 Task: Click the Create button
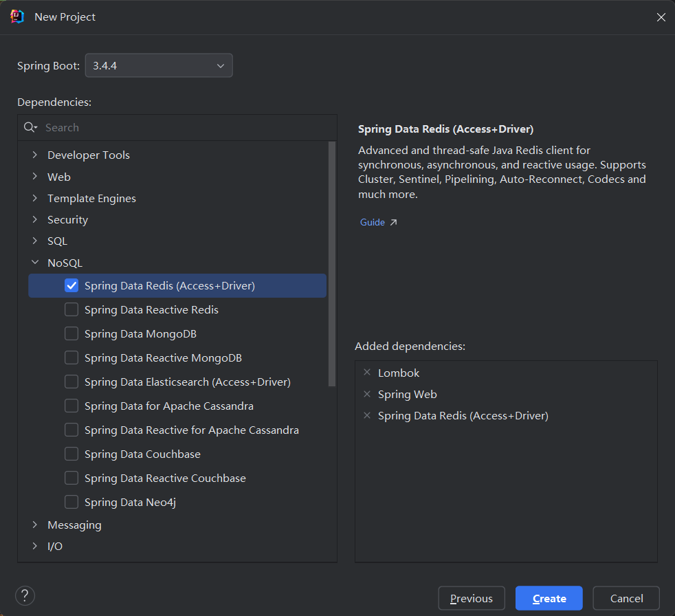(549, 598)
